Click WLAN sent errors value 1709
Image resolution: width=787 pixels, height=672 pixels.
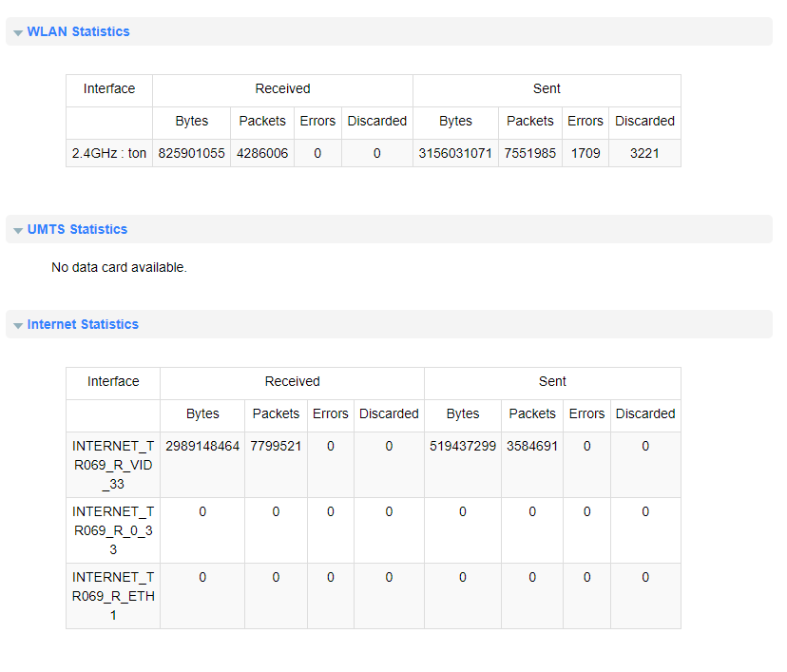tap(585, 153)
